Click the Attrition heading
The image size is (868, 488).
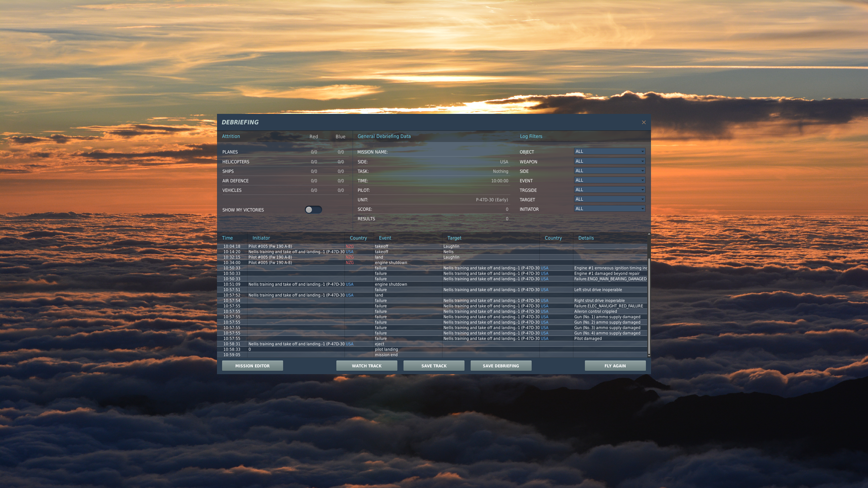tap(231, 136)
